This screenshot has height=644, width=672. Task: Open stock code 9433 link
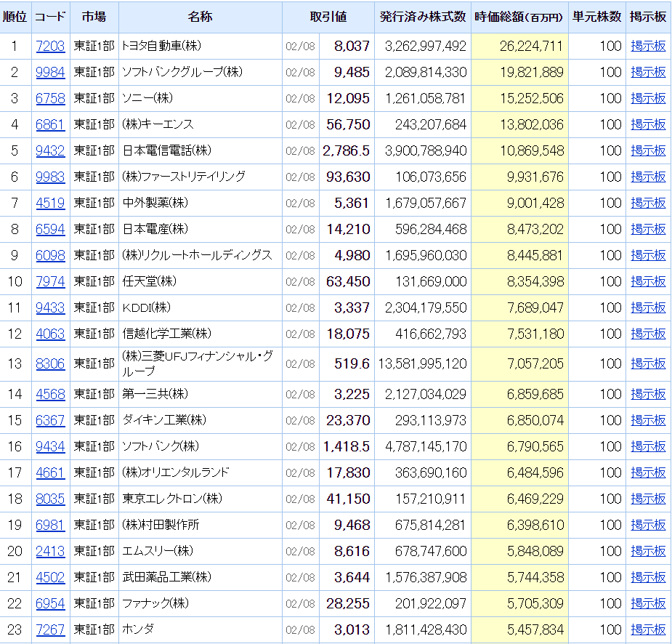click(x=50, y=307)
